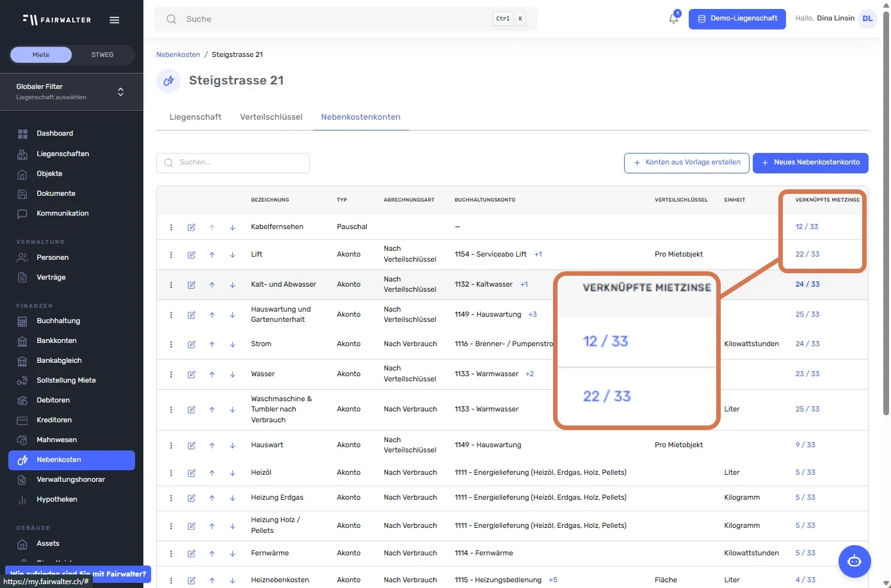Expand the +3 accounts on Hauswartung row
Viewport: 891px width, 588px height.
[533, 314]
